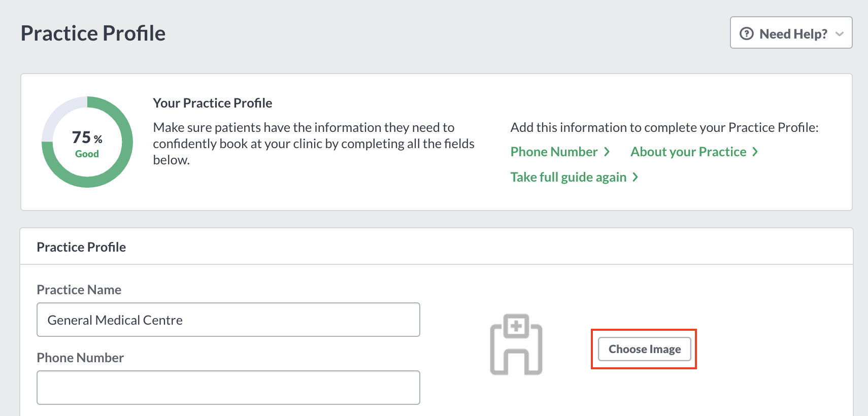
Task: Click the Practice Profile section header
Action: click(81, 247)
